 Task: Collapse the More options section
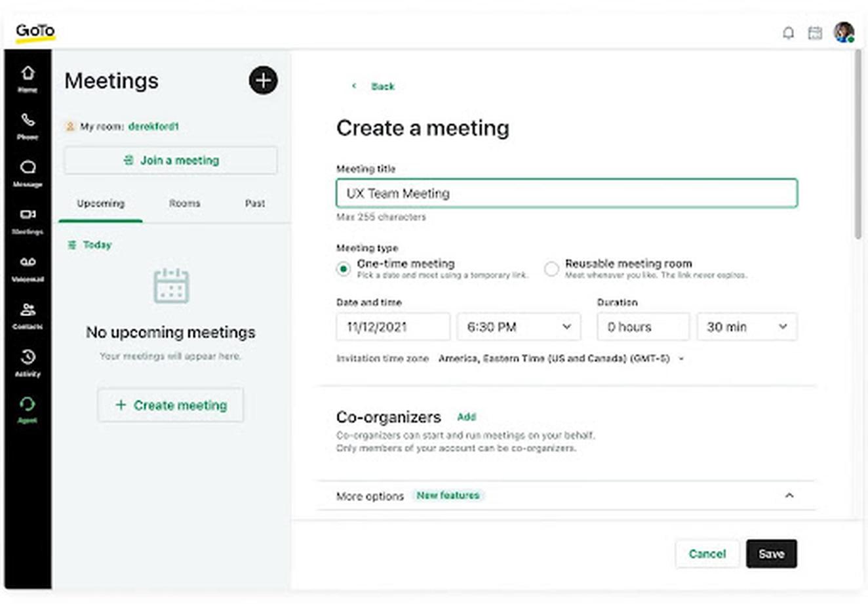click(789, 496)
